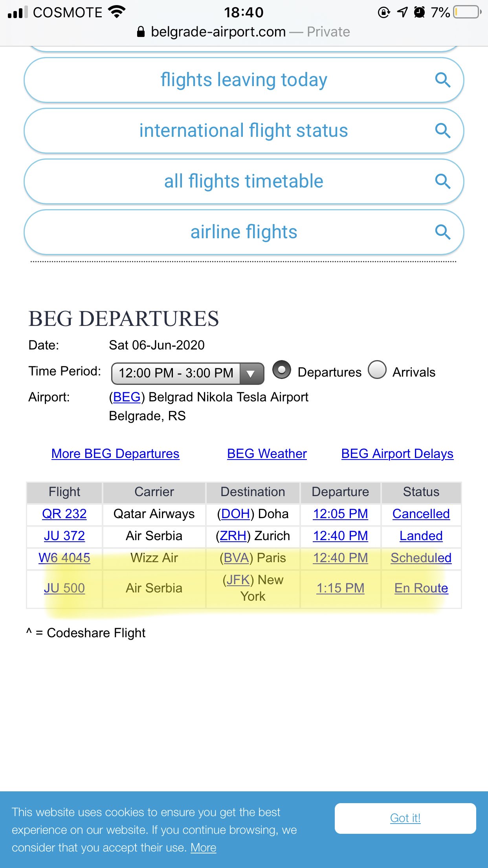Image resolution: width=488 pixels, height=868 pixels.
Task: Tap search icon on all flights timetable
Action: pos(442,181)
